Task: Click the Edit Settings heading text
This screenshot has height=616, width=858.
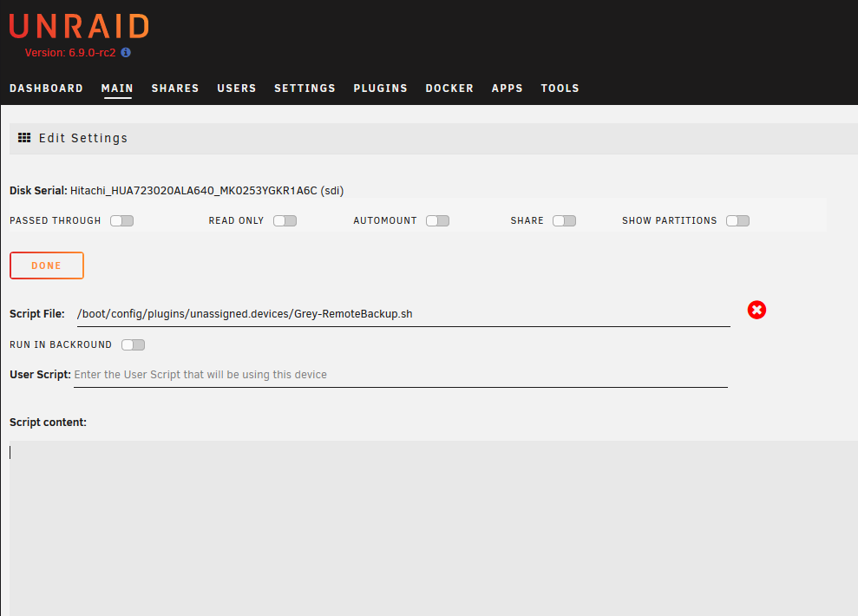Action: [x=83, y=138]
